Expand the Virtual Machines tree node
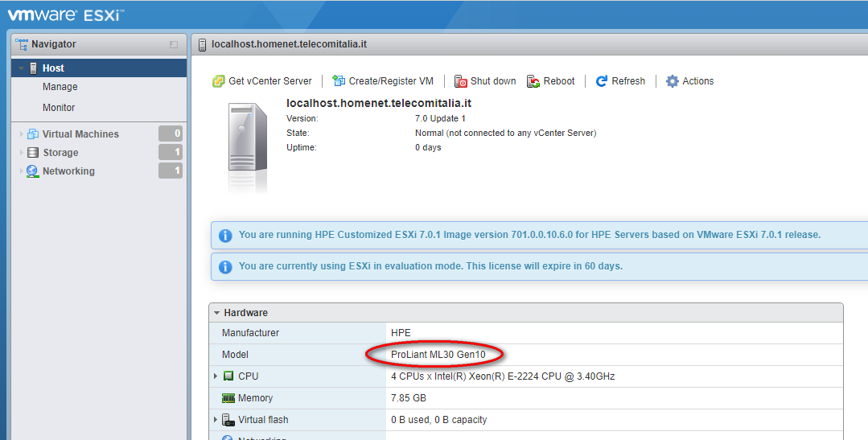The height and width of the screenshot is (440, 868). (x=22, y=134)
